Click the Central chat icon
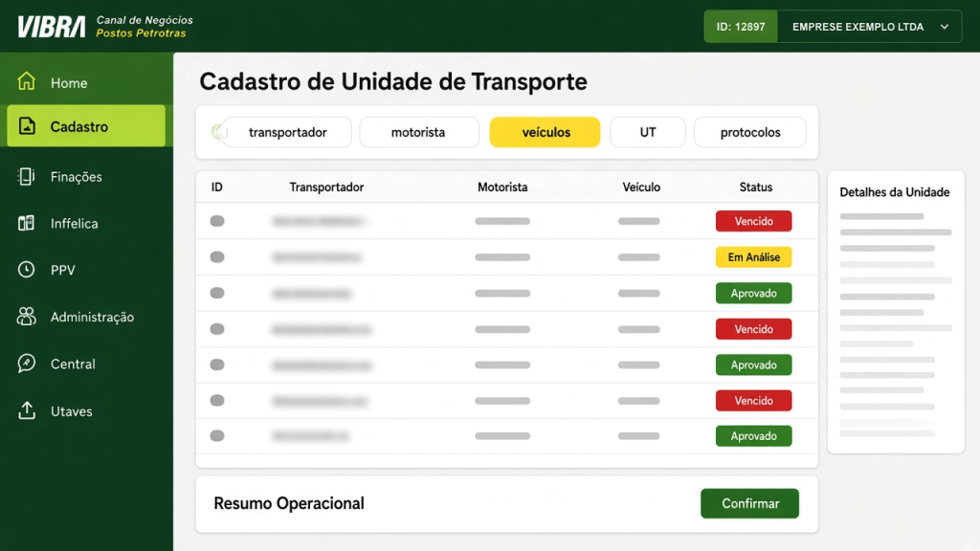Screen dimensions: 980x551 click(x=26, y=363)
